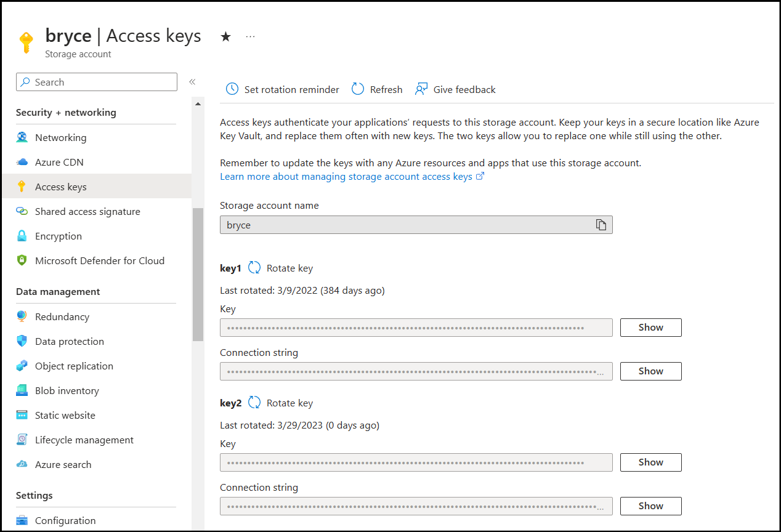Viewport: 781px width, 532px height.
Task: Click the Azure search cloud icon
Action: click(x=22, y=464)
